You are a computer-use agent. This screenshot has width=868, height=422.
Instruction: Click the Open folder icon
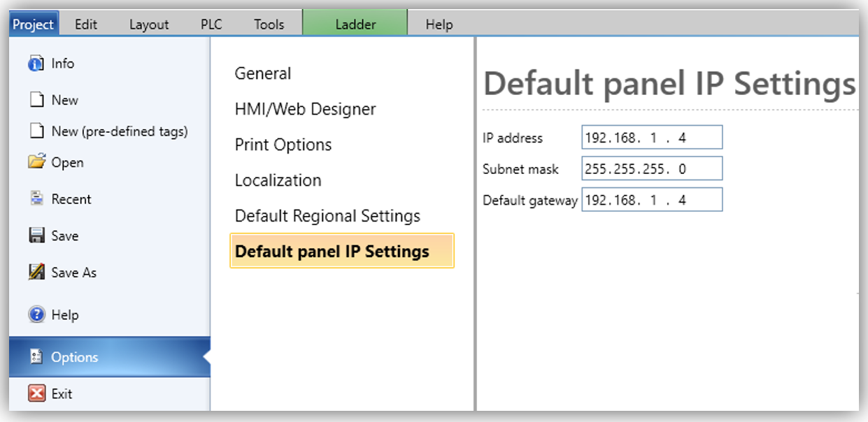pos(36,162)
